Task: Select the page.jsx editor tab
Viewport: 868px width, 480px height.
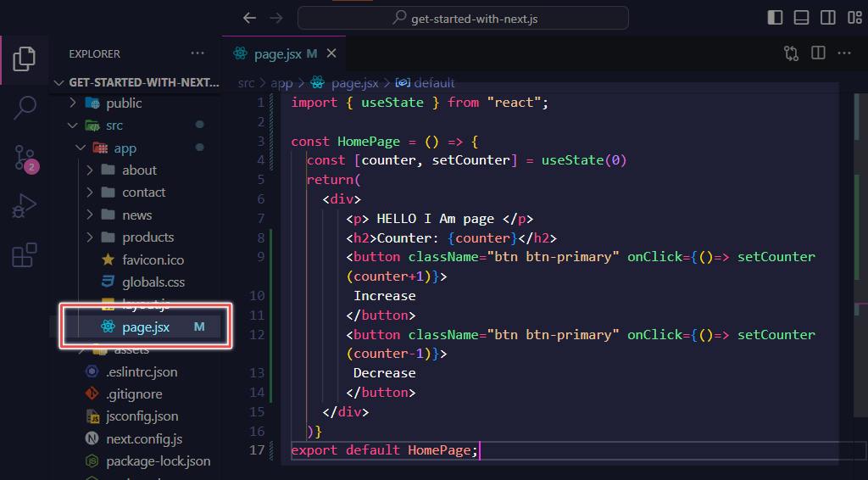Action: pos(284,53)
